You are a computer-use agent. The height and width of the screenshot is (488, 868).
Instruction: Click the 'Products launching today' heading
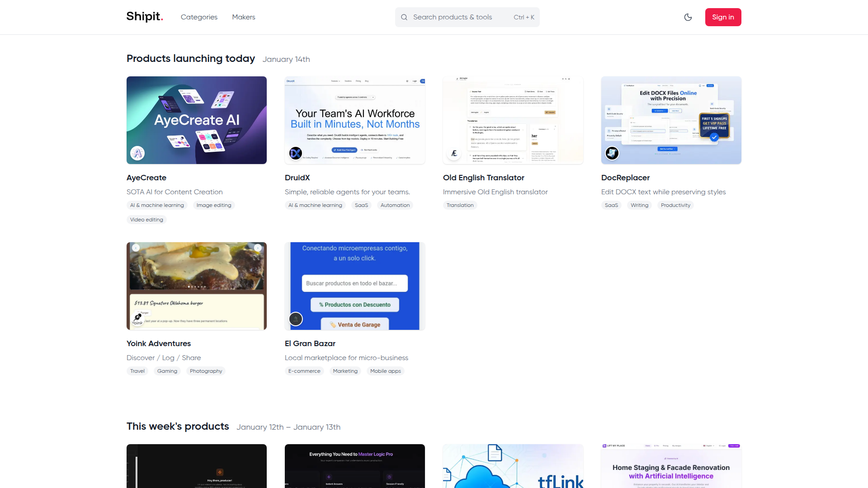[191, 59]
